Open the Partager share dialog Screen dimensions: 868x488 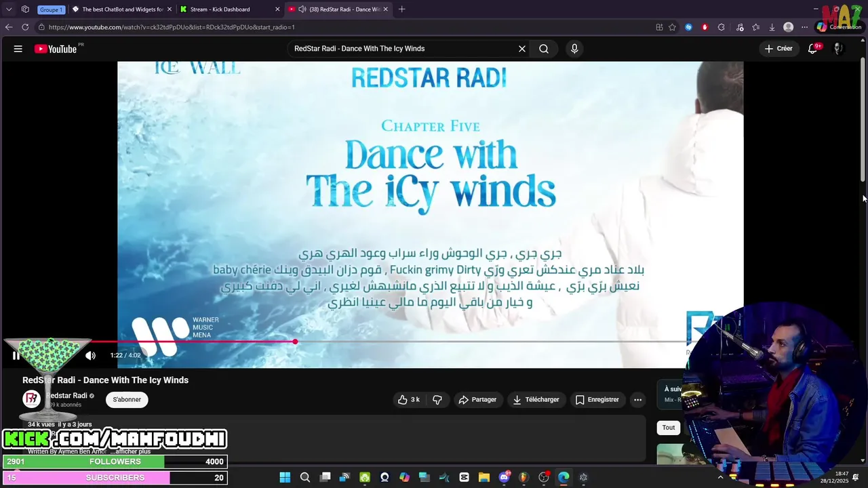(x=477, y=400)
